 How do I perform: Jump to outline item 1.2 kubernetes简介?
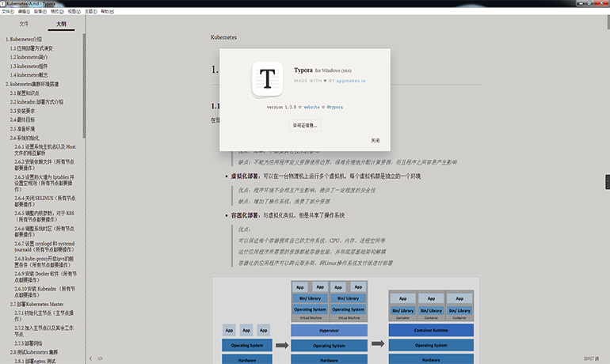29,57
